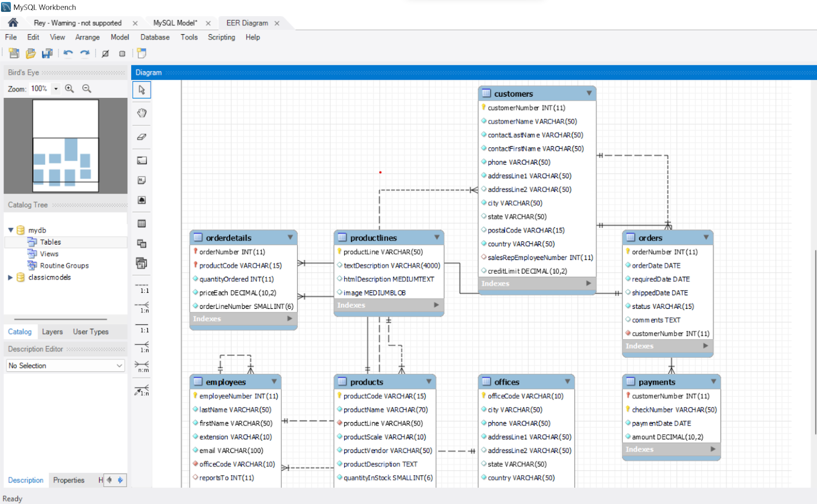Open the Scripting menu
Image resolution: width=817 pixels, height=504 pixels.
[221, 37]
